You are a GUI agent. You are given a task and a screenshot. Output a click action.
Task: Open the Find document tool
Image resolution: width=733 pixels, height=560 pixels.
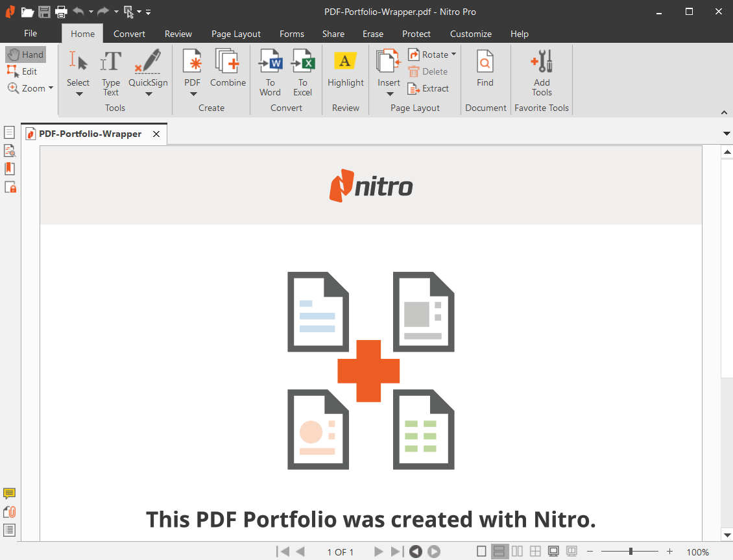click(x=485, y=68)
